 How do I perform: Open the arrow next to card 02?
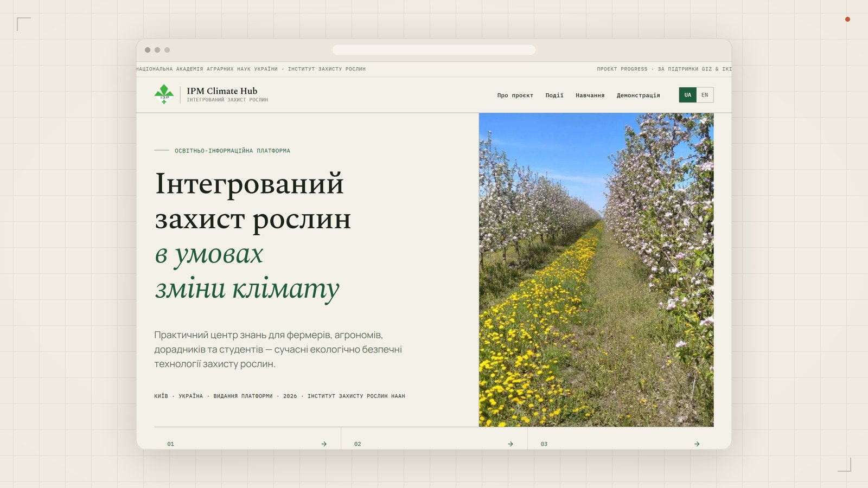510,444
